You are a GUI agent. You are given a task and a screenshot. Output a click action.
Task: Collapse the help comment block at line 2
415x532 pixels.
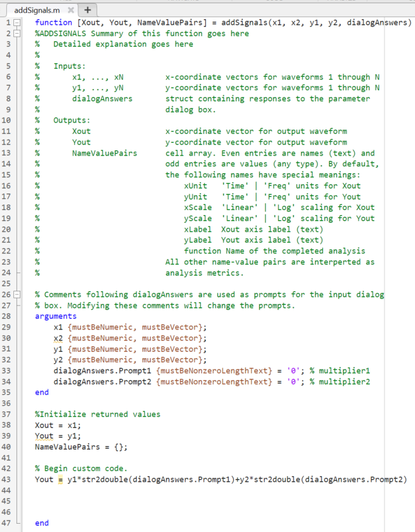[17, 34]
